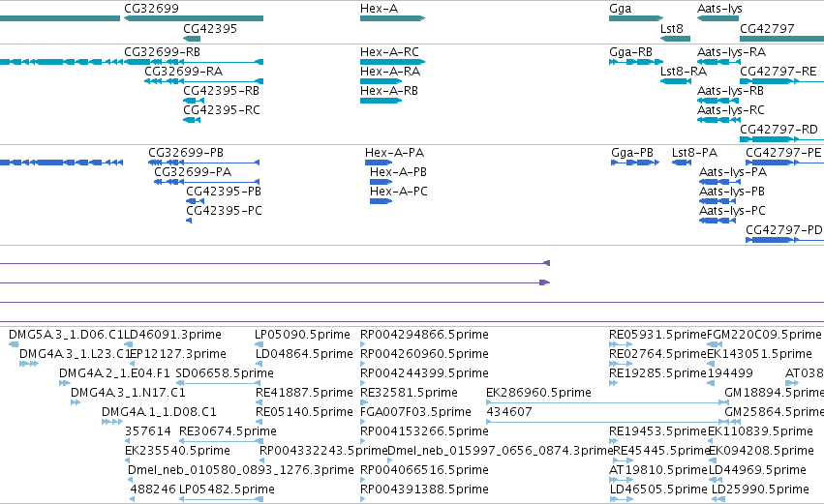Click EST label LD46505.5prime
The height and width of the screenshot is (504, 824).
(x=658, y=489)
